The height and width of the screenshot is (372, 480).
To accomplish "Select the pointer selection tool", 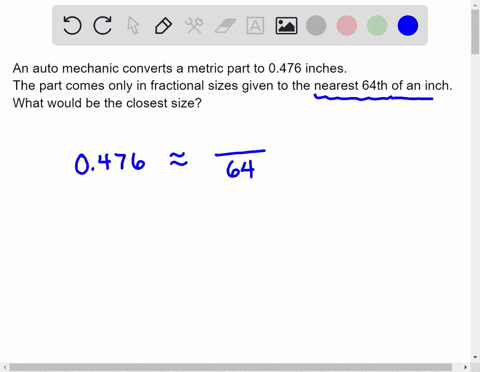I will coord(133,25).
